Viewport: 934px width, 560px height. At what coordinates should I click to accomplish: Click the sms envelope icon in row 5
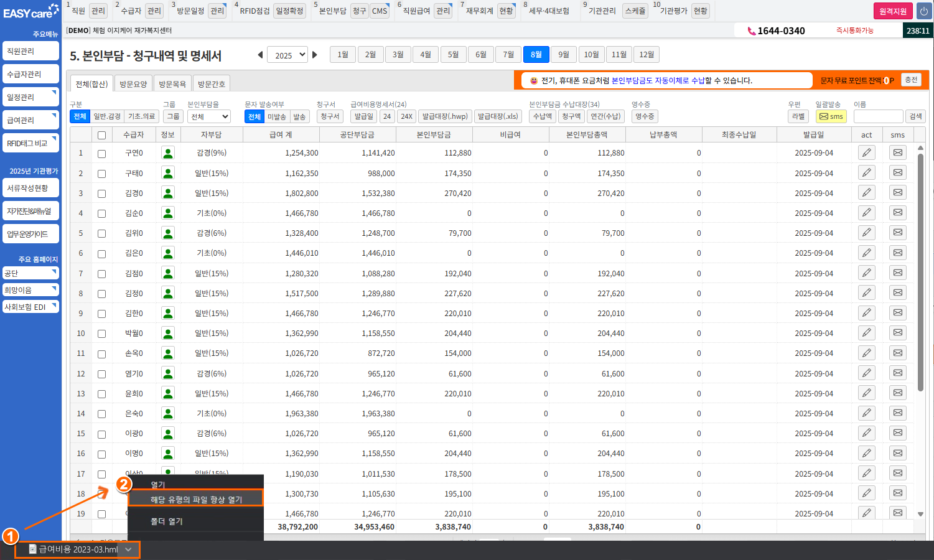point(897,233)
